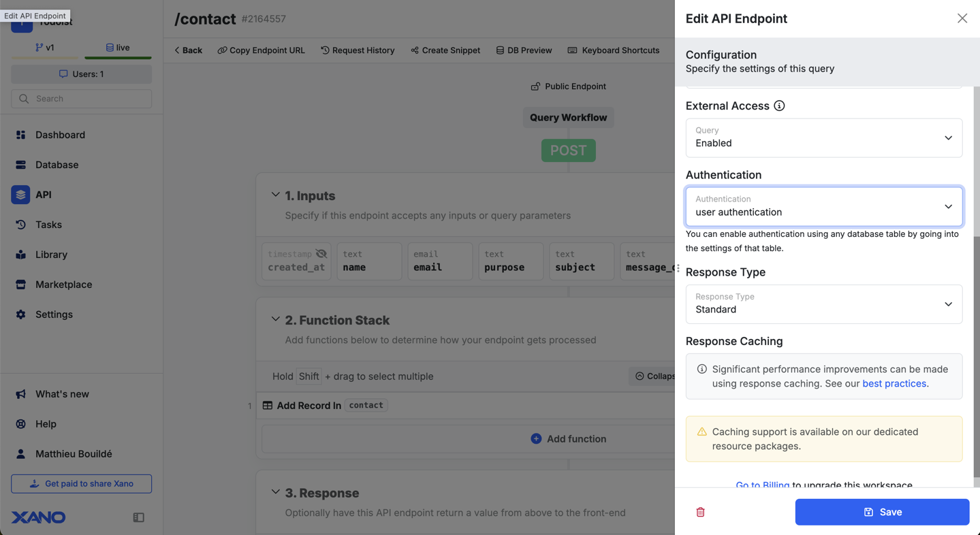Collapse the Inputs section
Screen dimensions: 980x535
[275, 195]
